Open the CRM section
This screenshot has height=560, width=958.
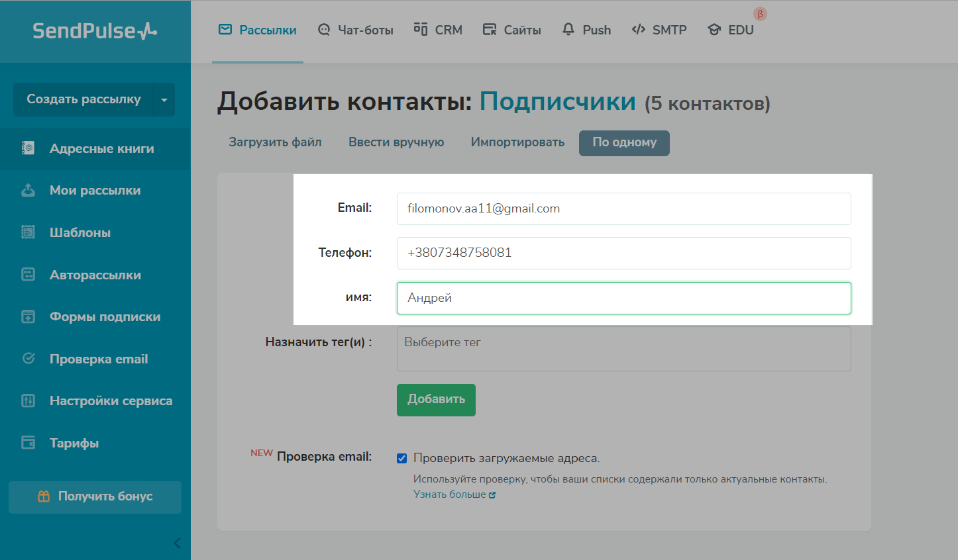coord(438,30)
